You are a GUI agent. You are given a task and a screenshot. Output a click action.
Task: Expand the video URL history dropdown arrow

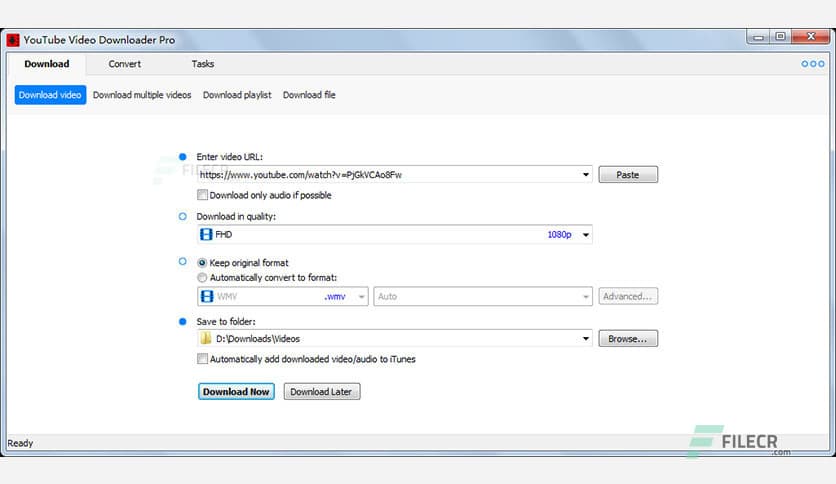[x=585, y=175]
